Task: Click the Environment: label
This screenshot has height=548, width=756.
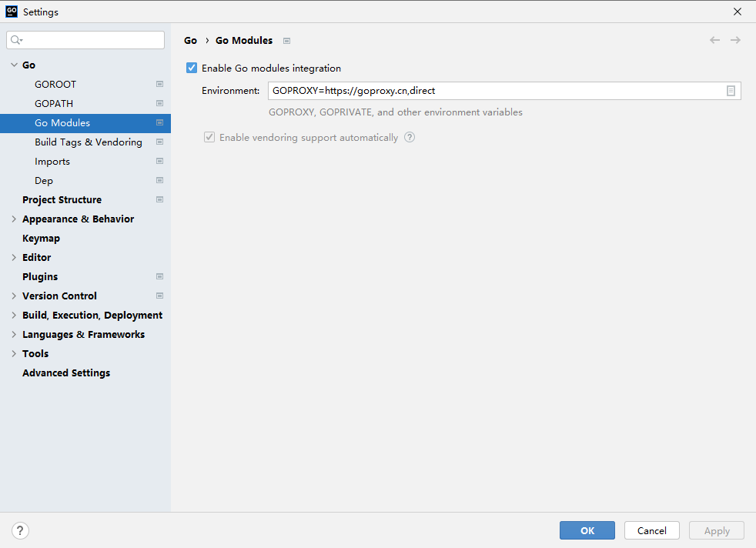Action: pos(230,91)
